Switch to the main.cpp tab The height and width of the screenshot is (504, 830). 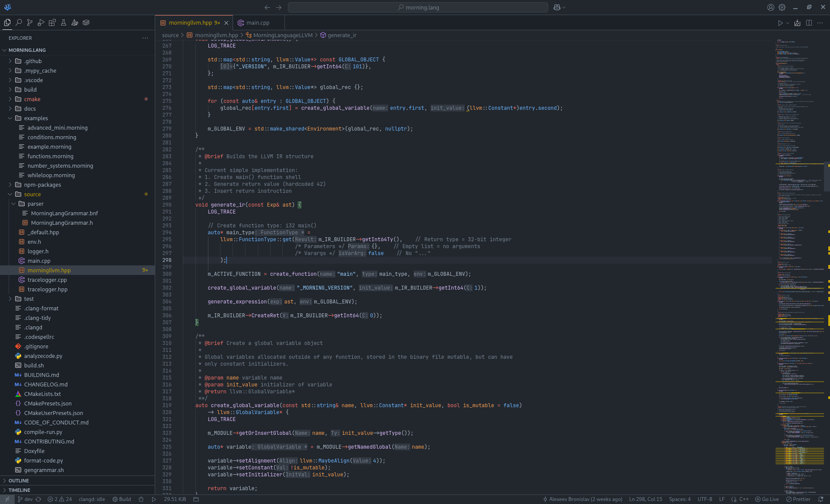(x=258, y=23)
